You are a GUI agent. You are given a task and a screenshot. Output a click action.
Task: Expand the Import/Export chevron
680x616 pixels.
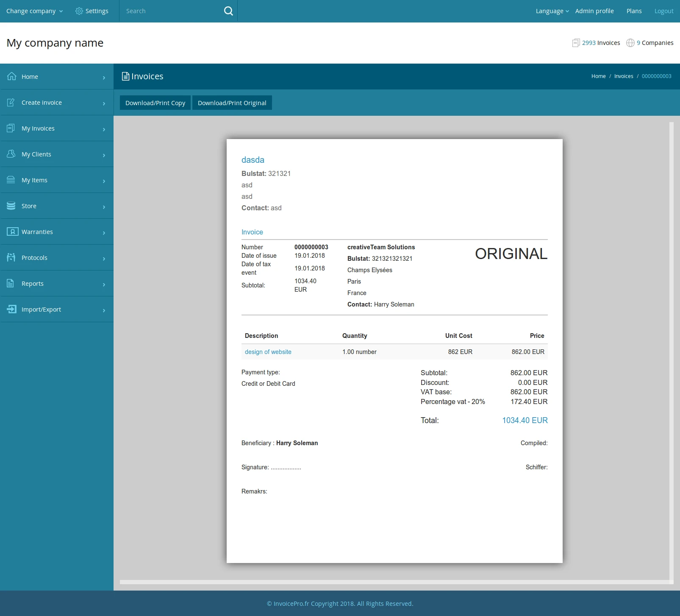pos(104,310)
